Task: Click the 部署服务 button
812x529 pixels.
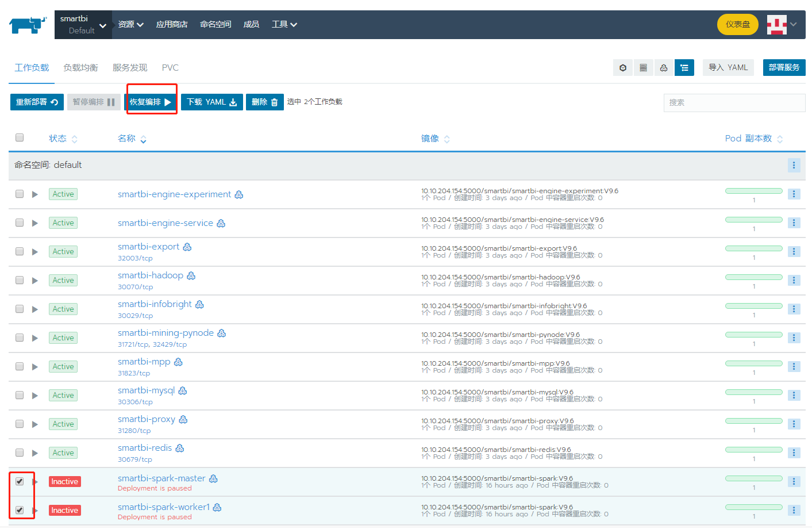Action: pyautogui.click(x=784, y=67)
